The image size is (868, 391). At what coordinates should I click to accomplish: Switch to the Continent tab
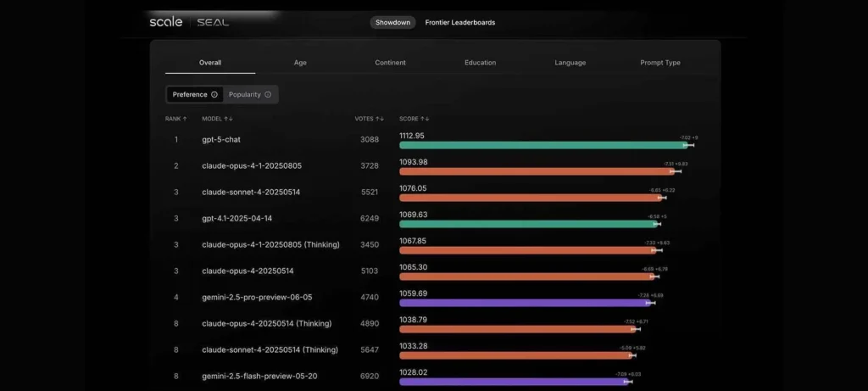(x=390, y=63)
